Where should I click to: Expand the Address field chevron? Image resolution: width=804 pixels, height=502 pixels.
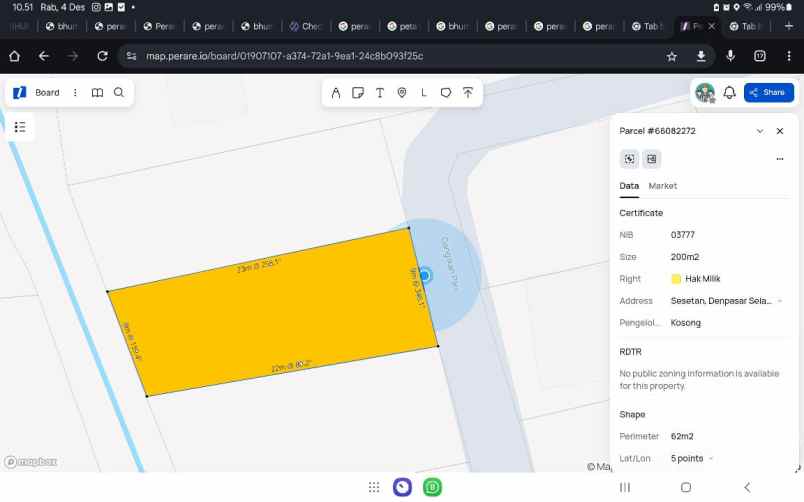[780, 301]
